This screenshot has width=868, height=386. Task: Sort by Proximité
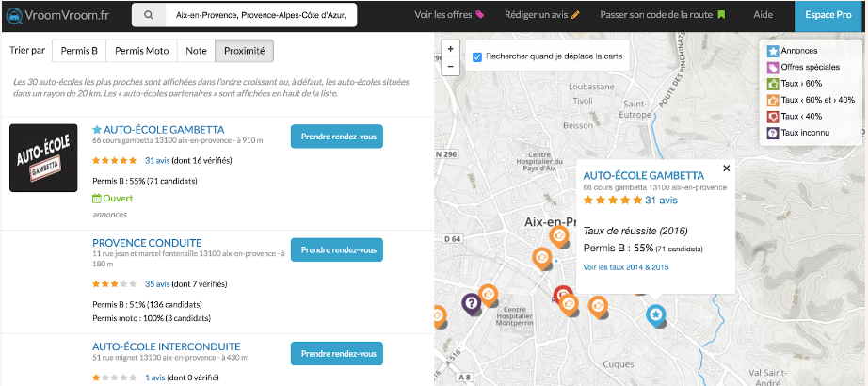244,51
